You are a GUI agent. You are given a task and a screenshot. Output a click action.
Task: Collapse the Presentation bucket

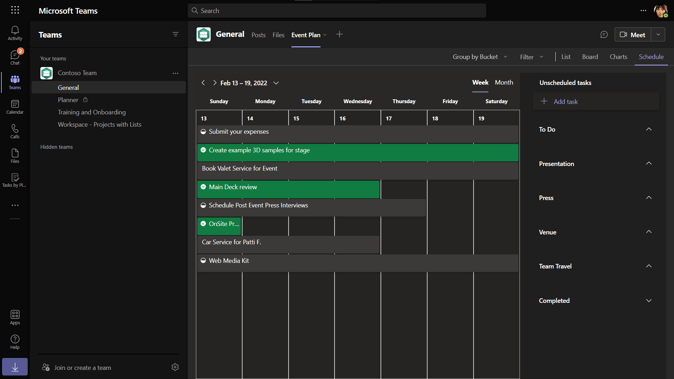point(649,163)
